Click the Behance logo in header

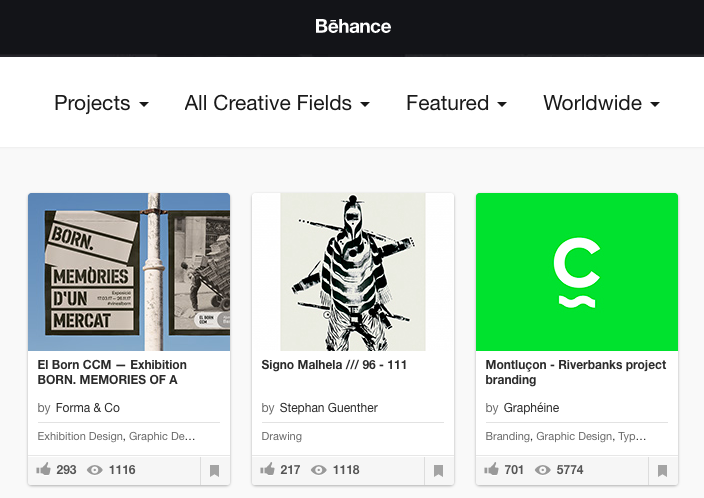click(353, 26)
